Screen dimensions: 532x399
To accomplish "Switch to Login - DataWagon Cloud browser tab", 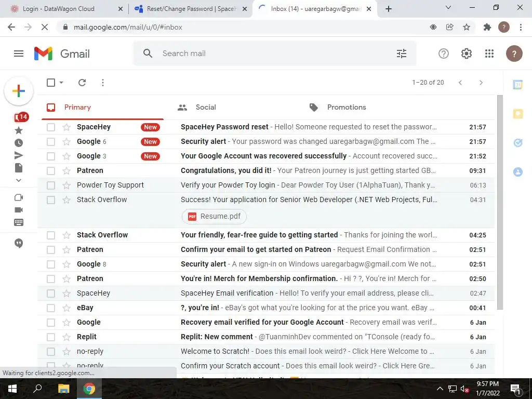I will click(64, 9).
